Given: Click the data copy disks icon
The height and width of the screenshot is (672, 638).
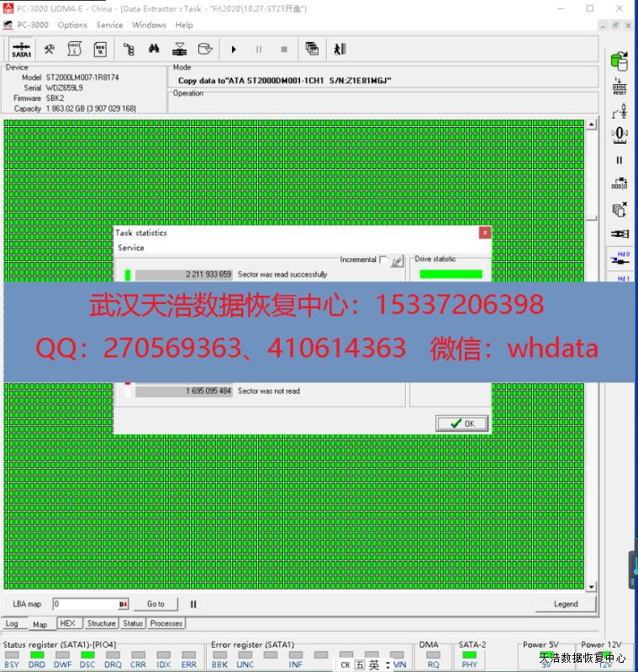Looking at the screenshot, I should [x=620, y=61].
